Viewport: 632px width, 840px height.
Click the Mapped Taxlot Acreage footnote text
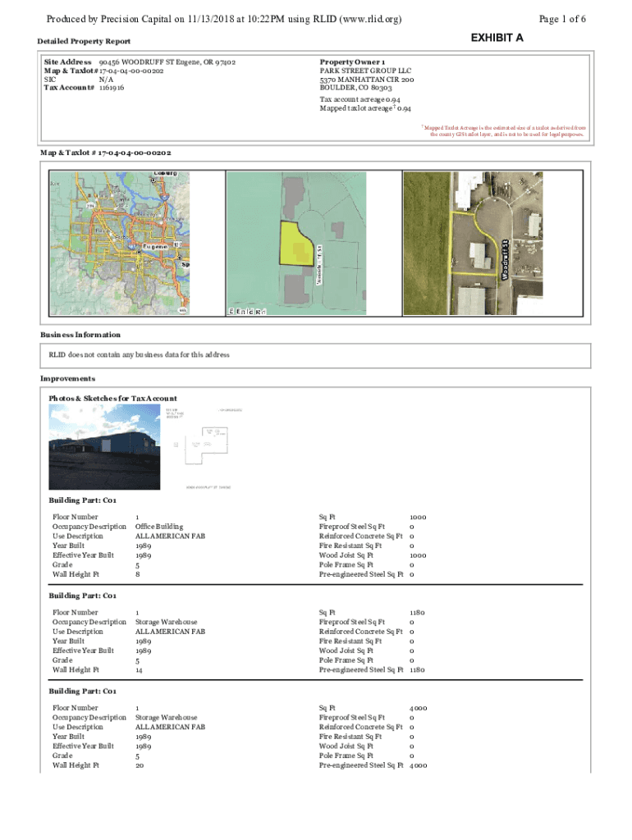(x=505, y=131)
